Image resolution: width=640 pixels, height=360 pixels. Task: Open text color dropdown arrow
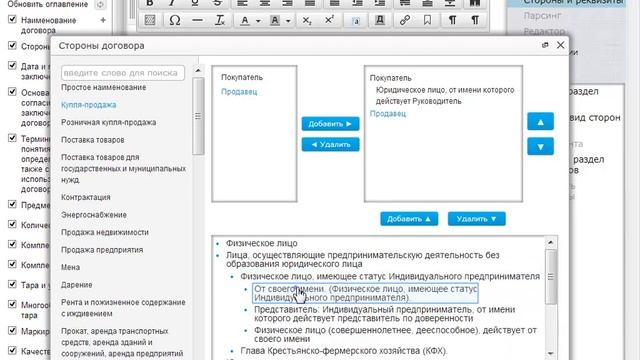[x=258, y=21]
